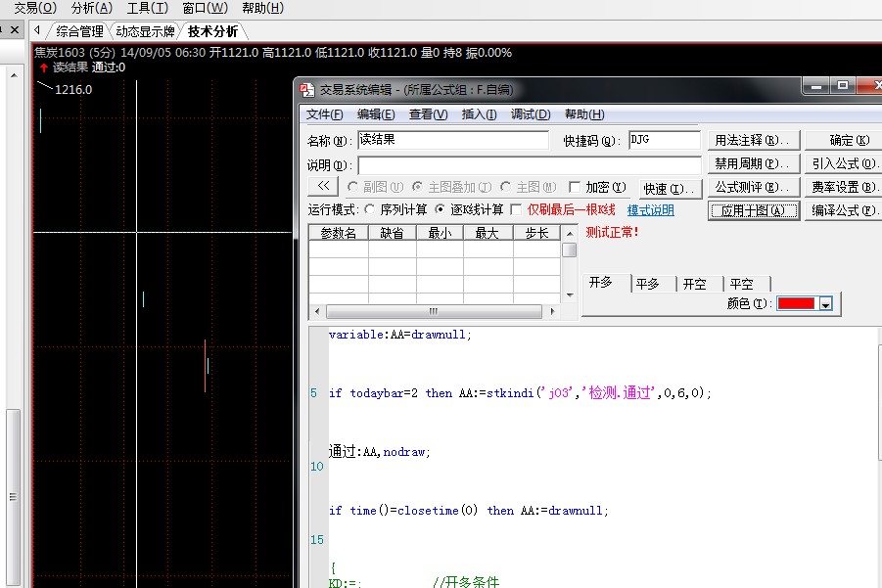Click the 说明 description input field
This screenshot has height=588, width=882.
point(529,165)
